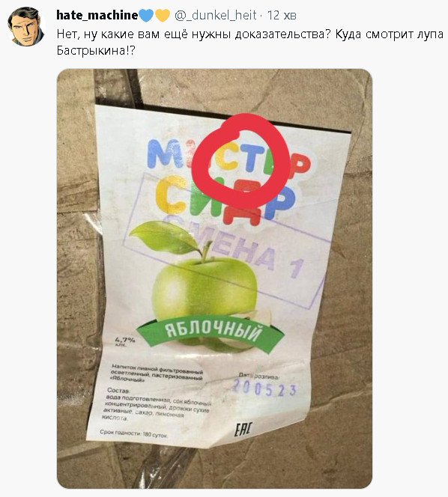The width and height of the screenshot is (448, 497).
Task: Open the @_dunkel_heit handle link
Action: [216, 15]
